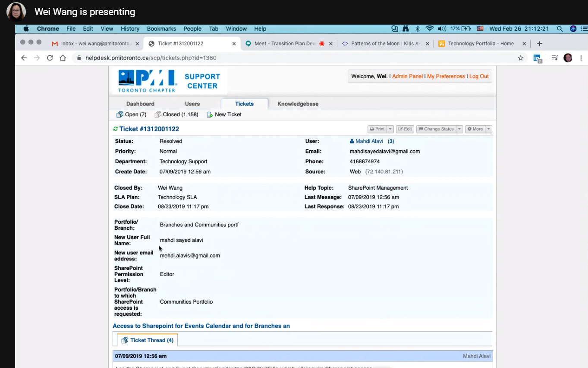Click the Bluetooth icon in menu bar
This screenshot has height=368, width=588.
click(x=417, y=29)
